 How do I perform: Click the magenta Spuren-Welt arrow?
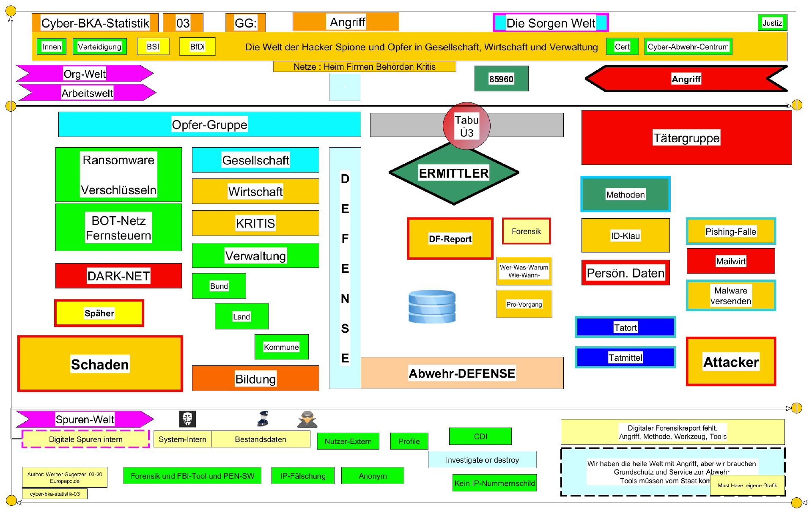tap(85, 419)
